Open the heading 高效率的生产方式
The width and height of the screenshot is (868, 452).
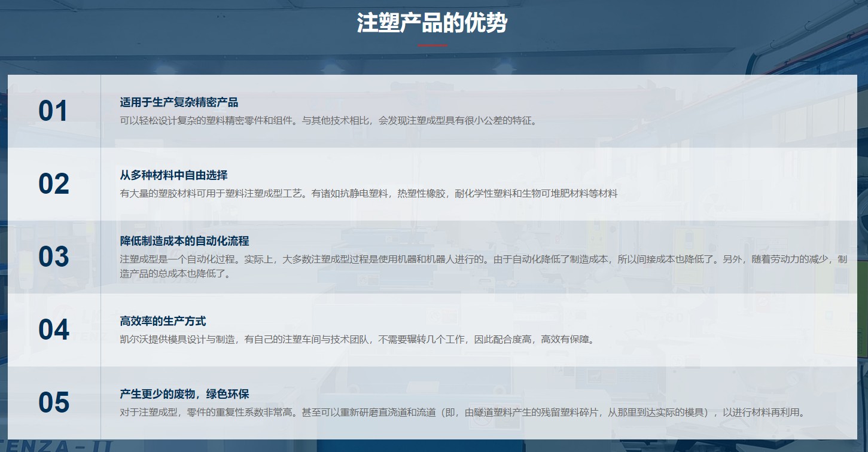[x=163, y=321]
